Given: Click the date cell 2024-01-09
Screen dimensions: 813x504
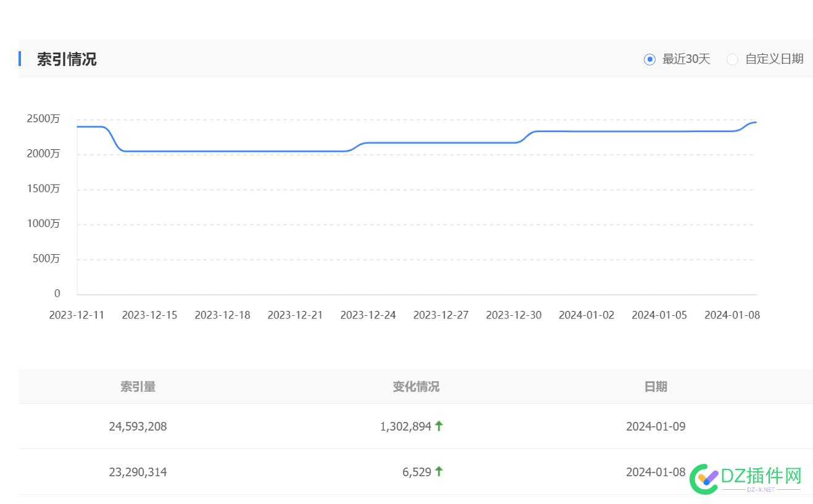Looking at the screenshot, I should [x=656, y=426].
